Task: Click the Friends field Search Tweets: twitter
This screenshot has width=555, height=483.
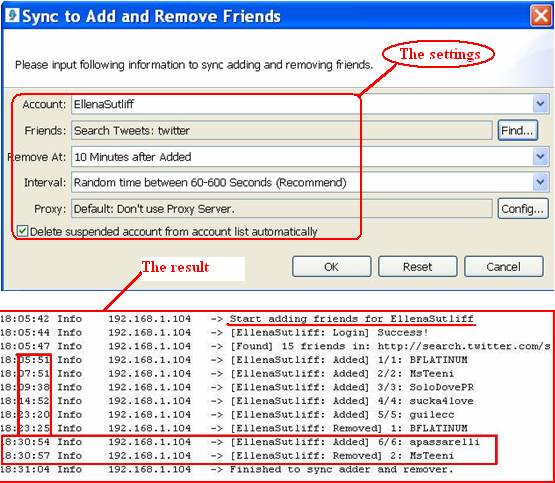Action: pyautogui.click(x=282, y=130)
